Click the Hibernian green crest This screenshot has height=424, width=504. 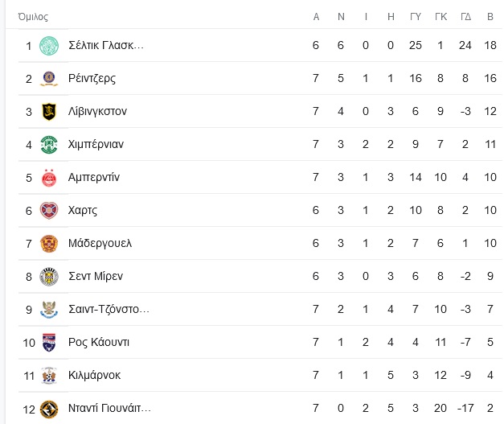coord(49,145)
